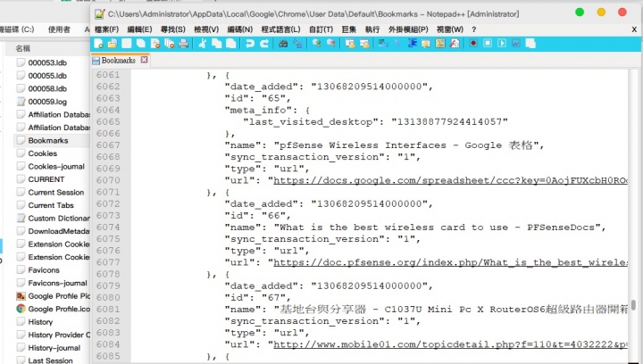The width and height of the screenshot is (643, 364).
Task: Open the user-defined language icon
Action: [x=426, y=44]
